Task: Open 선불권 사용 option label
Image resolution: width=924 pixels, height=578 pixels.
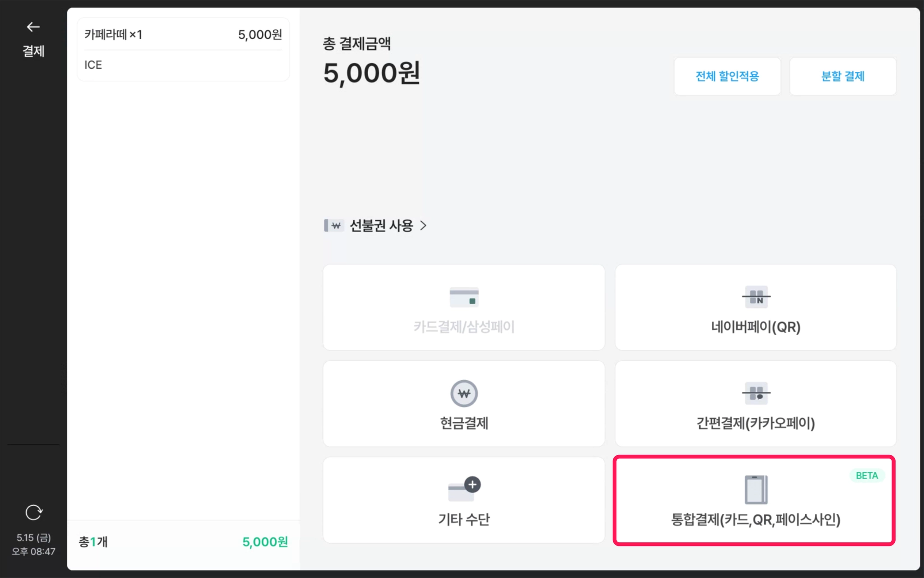Action: click(382, 225)
